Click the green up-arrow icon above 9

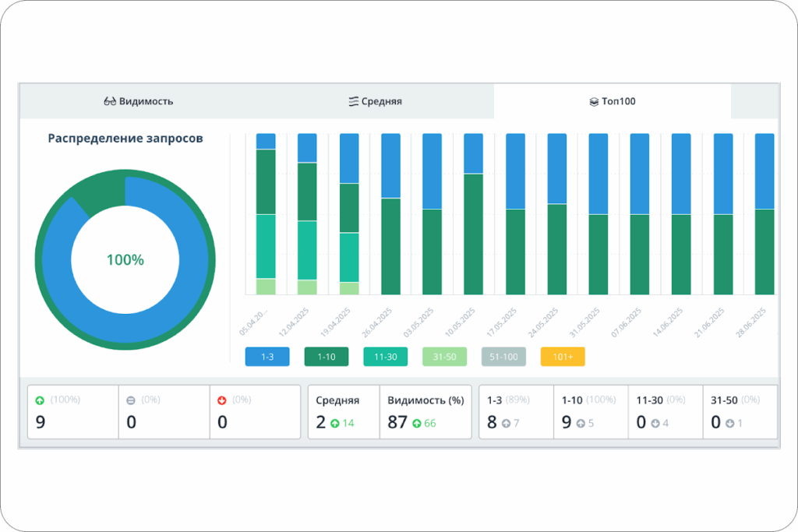[x=40, y=400]
